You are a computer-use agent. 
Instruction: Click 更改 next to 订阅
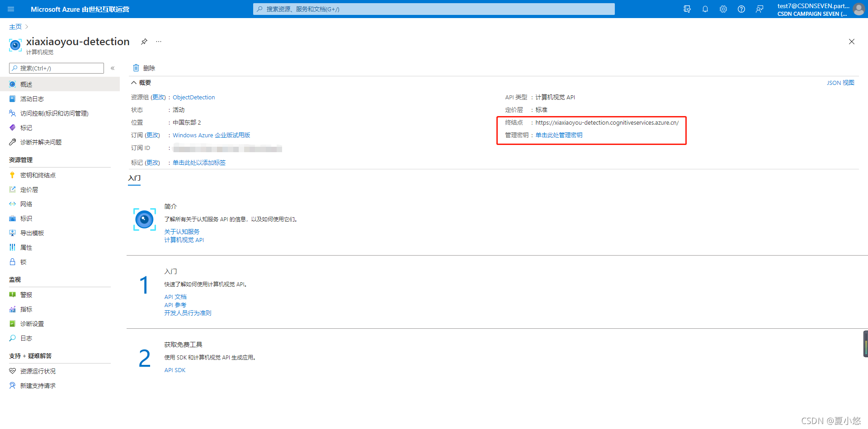coord(152,135)
